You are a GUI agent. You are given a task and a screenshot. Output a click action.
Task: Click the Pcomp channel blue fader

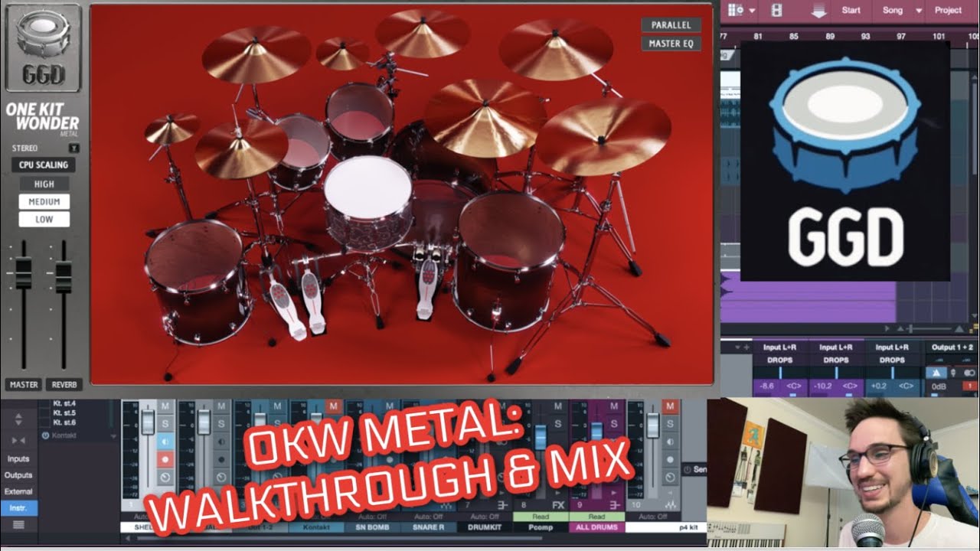point(541,436)
